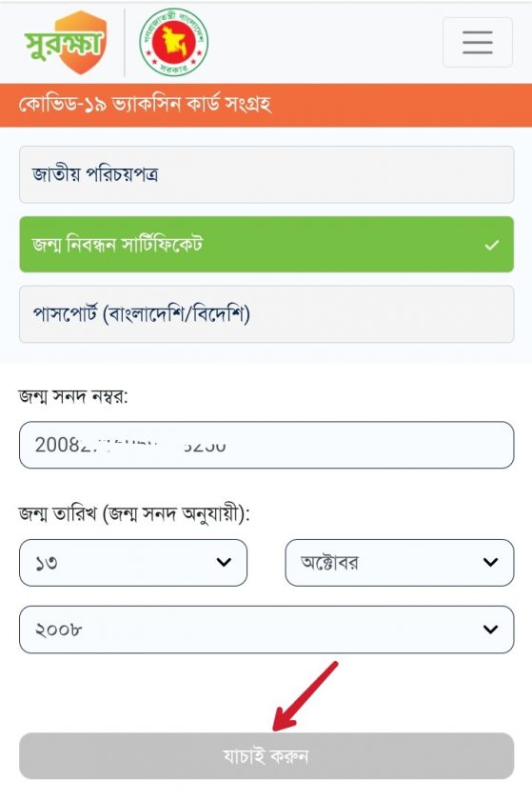Click the কোভিড-১৯ ভ্যাকসিন কার্ড সংগ্রহ header
532x800 pixels.
pyautogui.click(x=145, y=105)
